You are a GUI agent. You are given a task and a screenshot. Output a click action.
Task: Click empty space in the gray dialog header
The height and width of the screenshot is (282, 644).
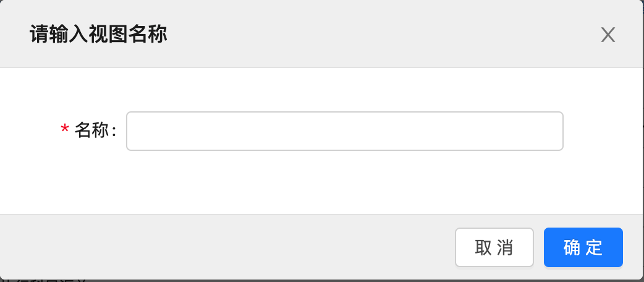click(x=383, y=34)
